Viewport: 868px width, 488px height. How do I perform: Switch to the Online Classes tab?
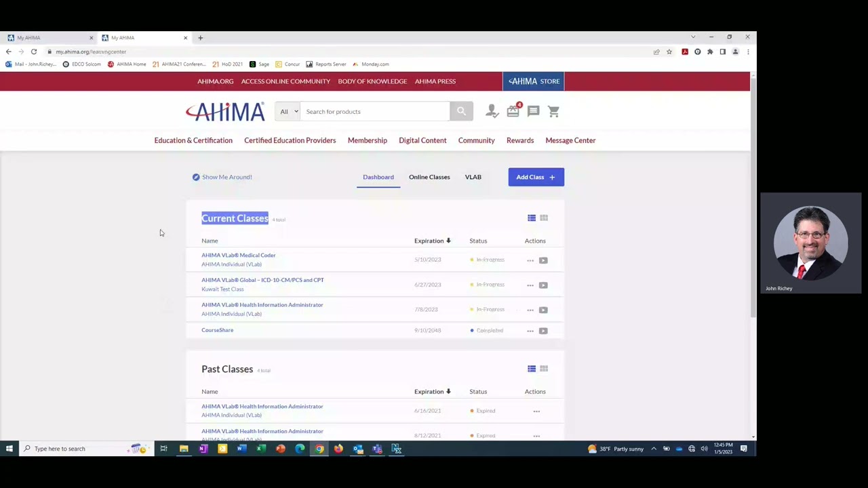[x=429, y=177]
